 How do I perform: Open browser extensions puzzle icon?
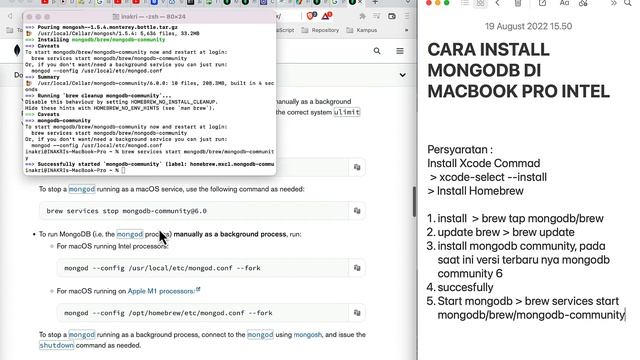(x=362, y=16)
